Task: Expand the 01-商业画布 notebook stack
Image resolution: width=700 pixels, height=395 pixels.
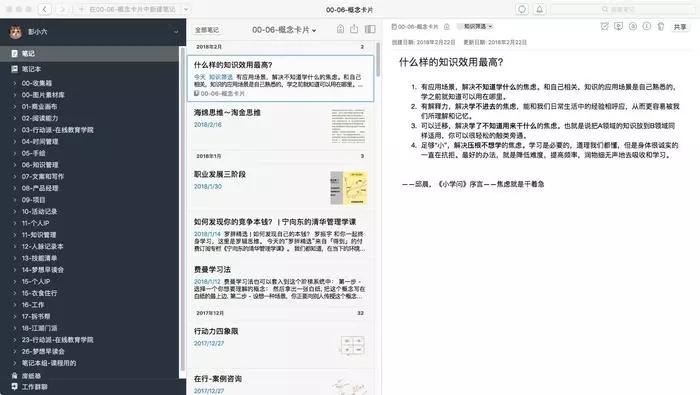Action: [x=14, y=106]
